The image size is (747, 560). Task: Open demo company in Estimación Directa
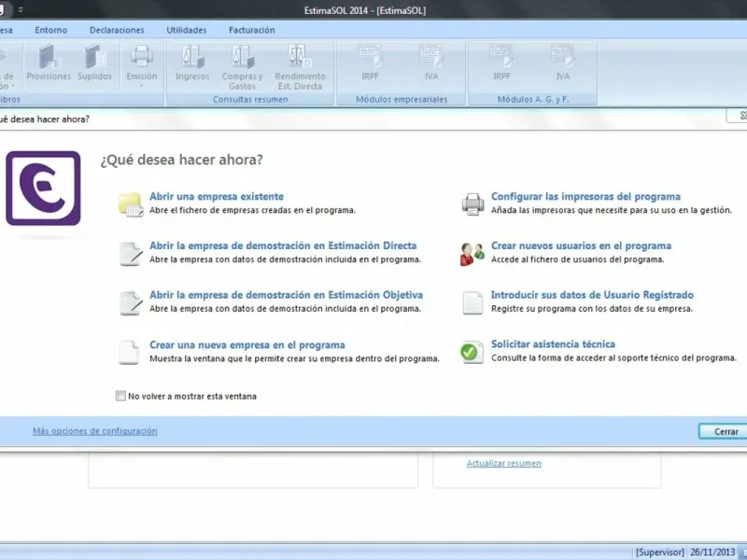click(x=283, y=245)
